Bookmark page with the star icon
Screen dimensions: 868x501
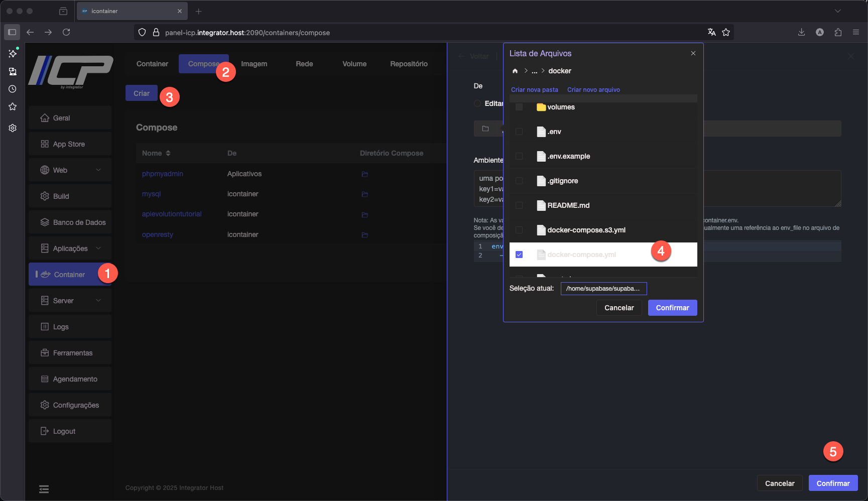pos(726,32)
